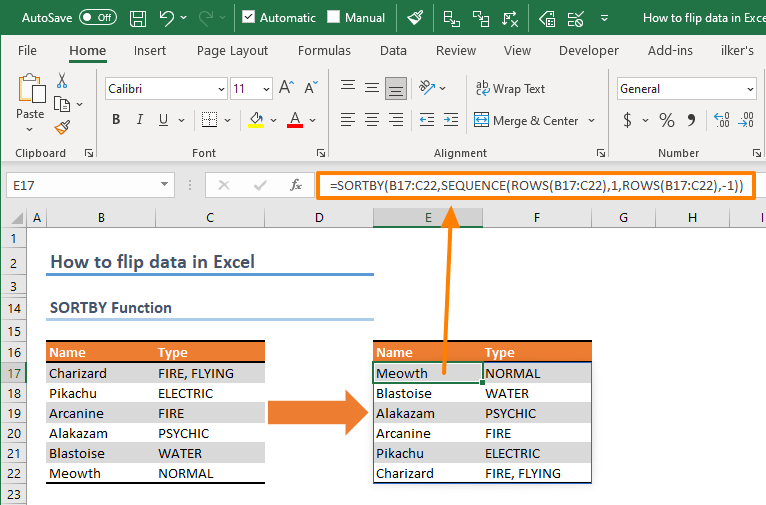Click the center text icon
The width and height of the screenshot is (766, 505).
tap(372, 120)
